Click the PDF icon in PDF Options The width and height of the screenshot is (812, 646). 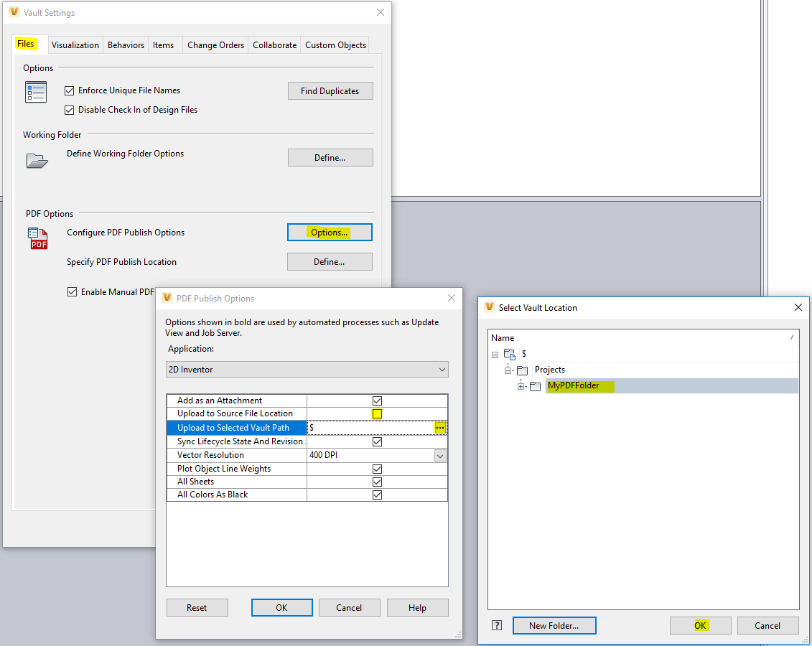[x=38, y=238]
